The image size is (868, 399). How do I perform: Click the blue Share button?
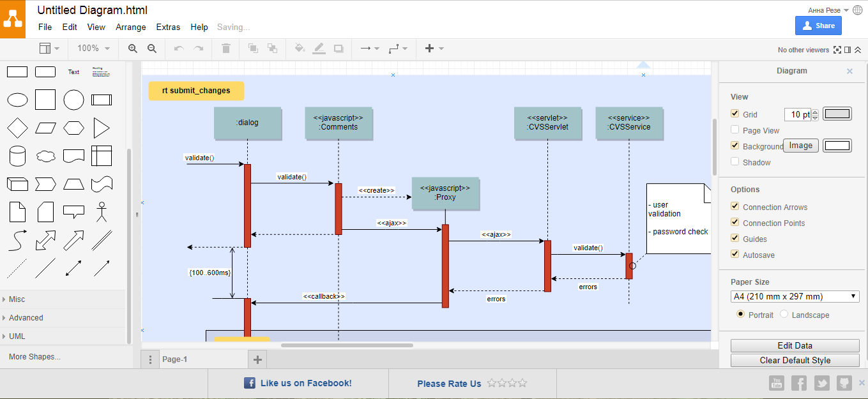(818, 26)
